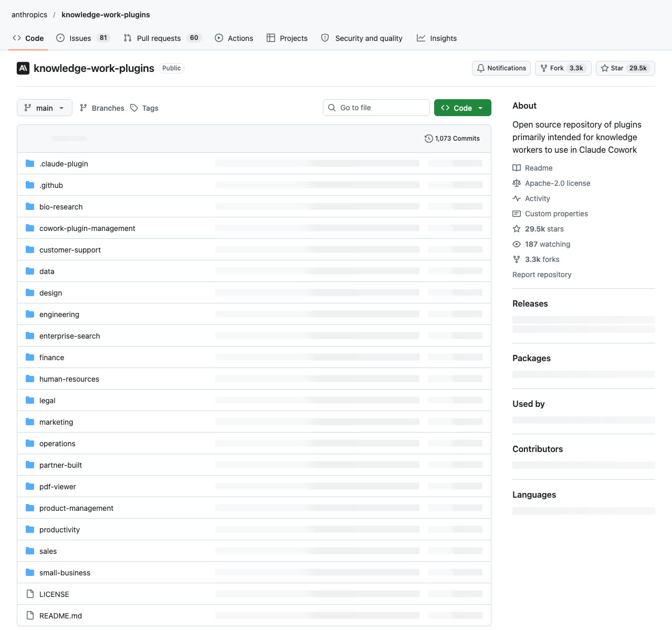Click the folder icon next to marketing

30,422
